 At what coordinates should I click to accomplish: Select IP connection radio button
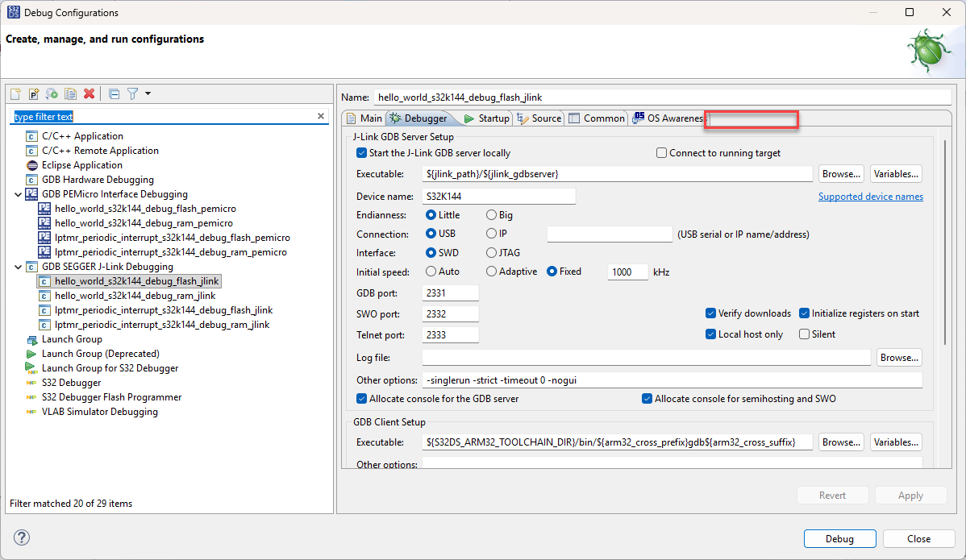tap(491, 233)
